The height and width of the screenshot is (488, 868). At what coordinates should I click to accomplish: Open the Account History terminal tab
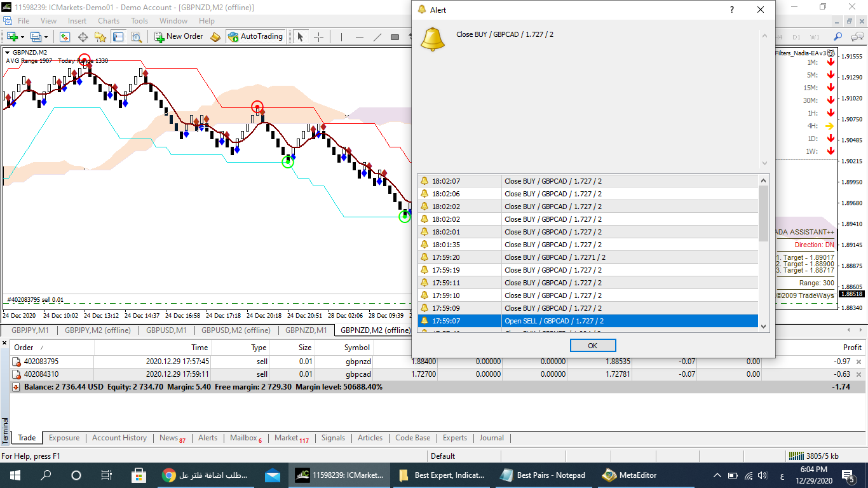[119, 438]
